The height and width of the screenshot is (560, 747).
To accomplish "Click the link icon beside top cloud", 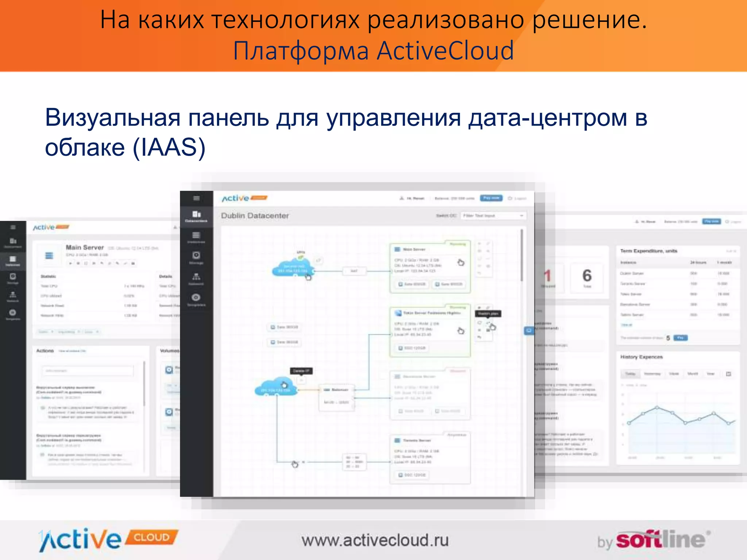I will tap(318, 260).
